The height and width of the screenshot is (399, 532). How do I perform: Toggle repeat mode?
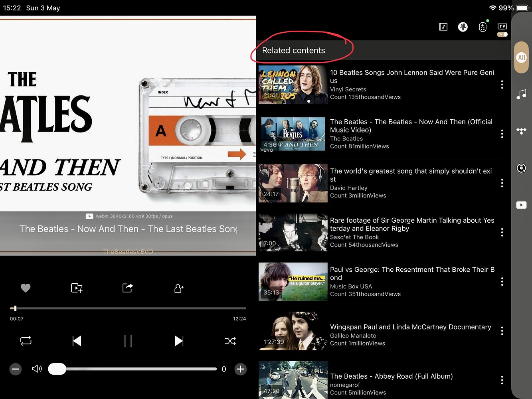click(x=26, y=341)
